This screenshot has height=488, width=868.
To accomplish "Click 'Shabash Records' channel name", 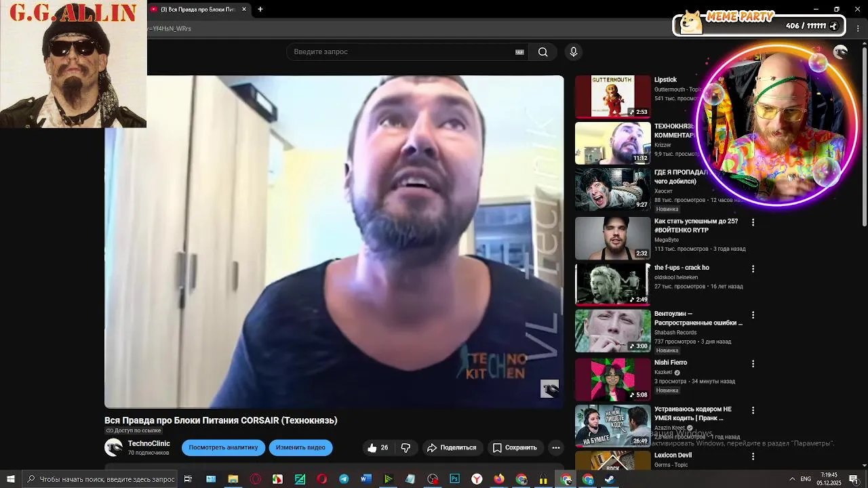I will click(x=675, y=333).
